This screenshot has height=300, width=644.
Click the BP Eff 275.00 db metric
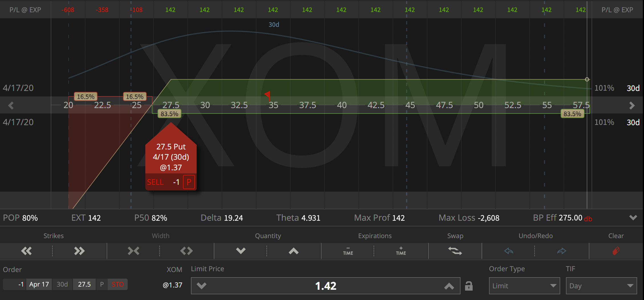point(563,218)
